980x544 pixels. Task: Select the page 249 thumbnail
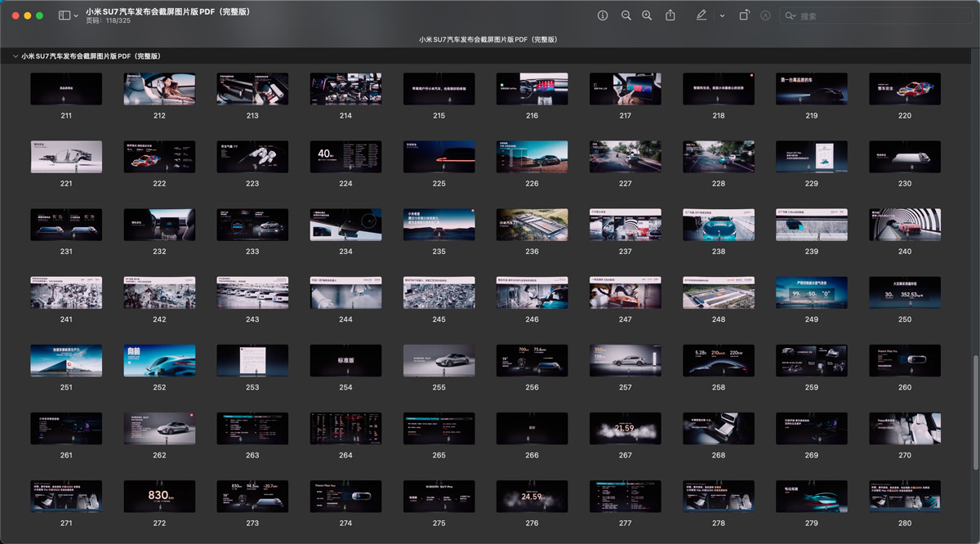click(812, 292)
